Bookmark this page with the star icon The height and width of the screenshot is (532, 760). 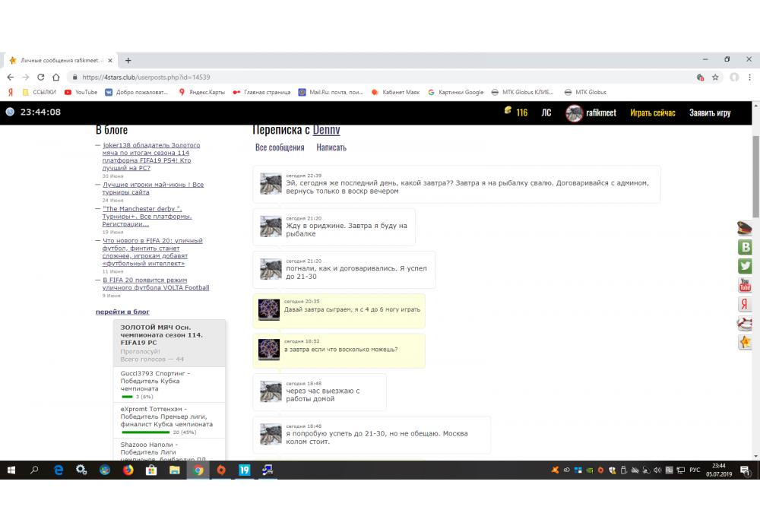715,78
